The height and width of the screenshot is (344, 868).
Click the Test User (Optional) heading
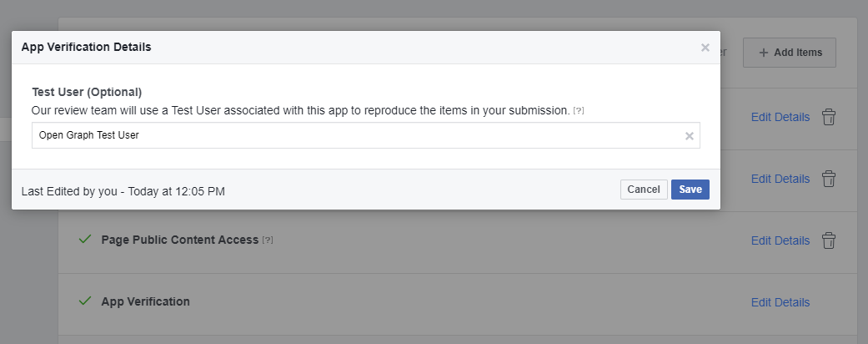pyautogui.click(x=87, y=92)
